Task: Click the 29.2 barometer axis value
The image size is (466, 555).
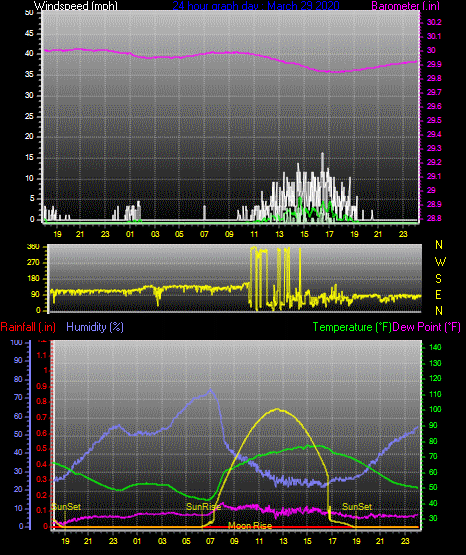Action: click(434, 162)
